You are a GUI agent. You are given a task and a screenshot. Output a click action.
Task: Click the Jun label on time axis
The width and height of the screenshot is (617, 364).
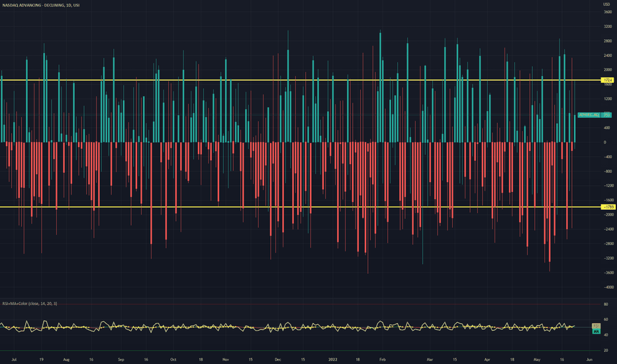coord(589,359)
